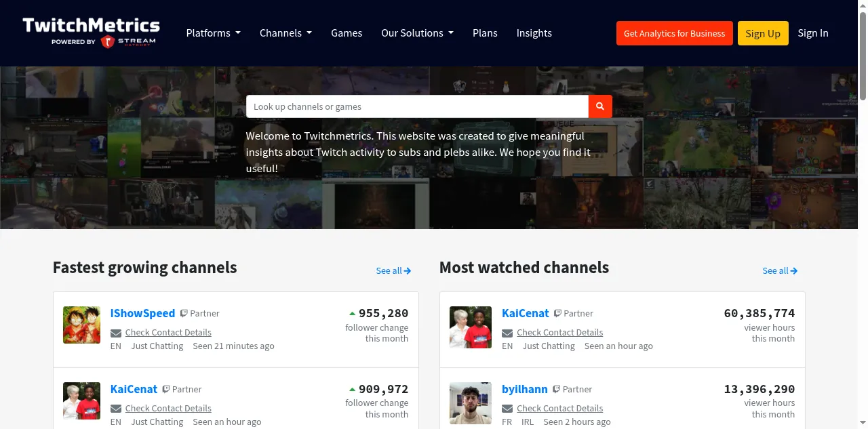The image size is (868, 429).
Task: Click Get Analytics for Business button
Action: tap(675, 33)
